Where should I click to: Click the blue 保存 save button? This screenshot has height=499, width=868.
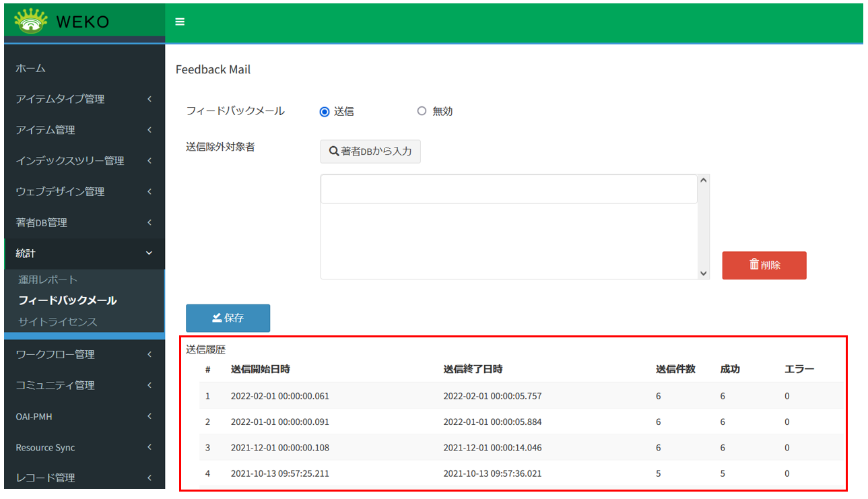pos(228,318)
